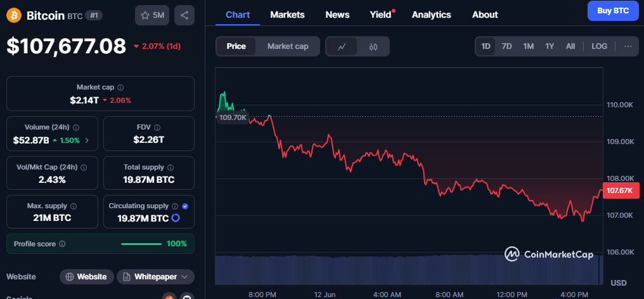Click the $2.26T FDV value

149,140
